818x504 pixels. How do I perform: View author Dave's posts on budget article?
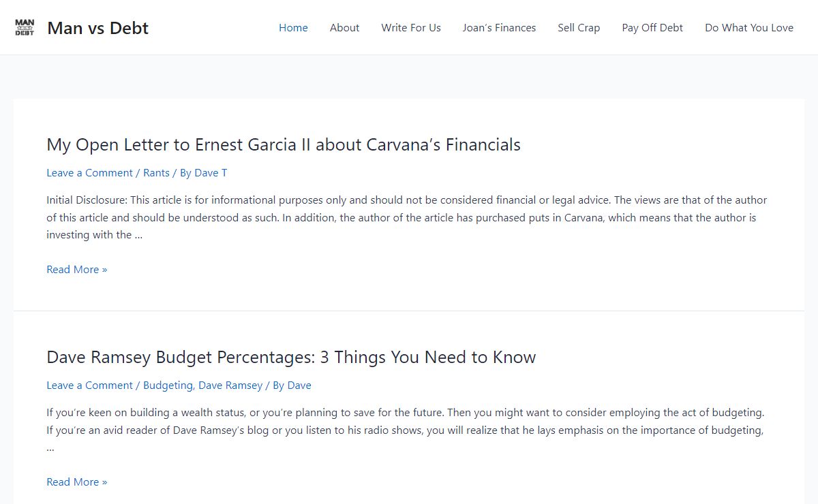pos(299,385)
